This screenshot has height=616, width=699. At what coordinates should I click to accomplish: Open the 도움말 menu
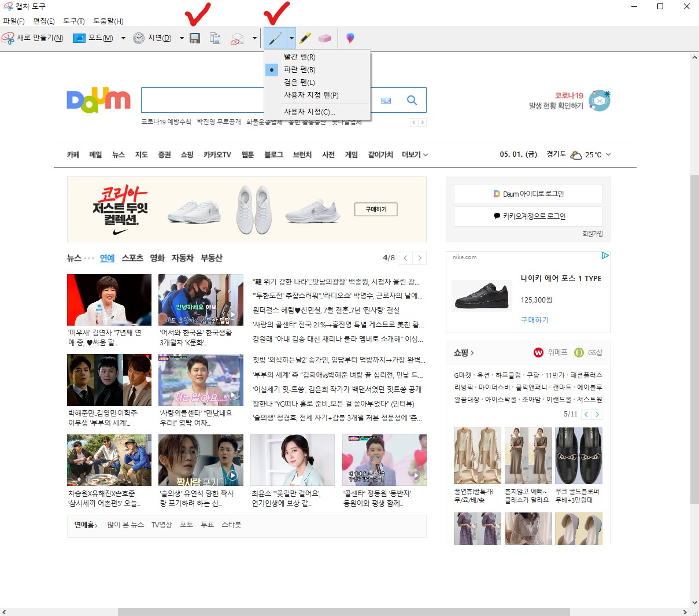[109, 21]
